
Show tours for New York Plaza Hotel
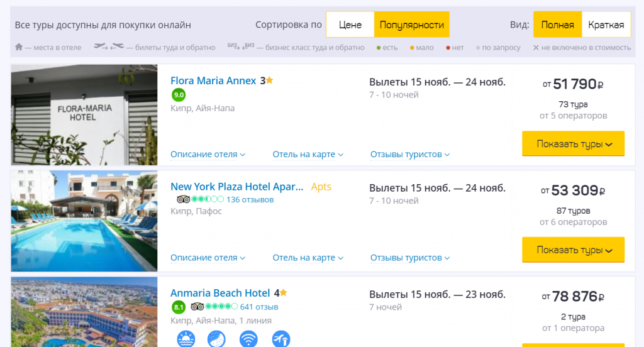pyautogui.click(x=574, y=250)
